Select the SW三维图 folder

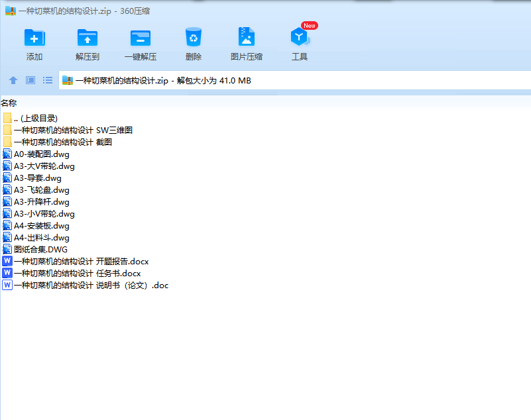coord(68,131)
